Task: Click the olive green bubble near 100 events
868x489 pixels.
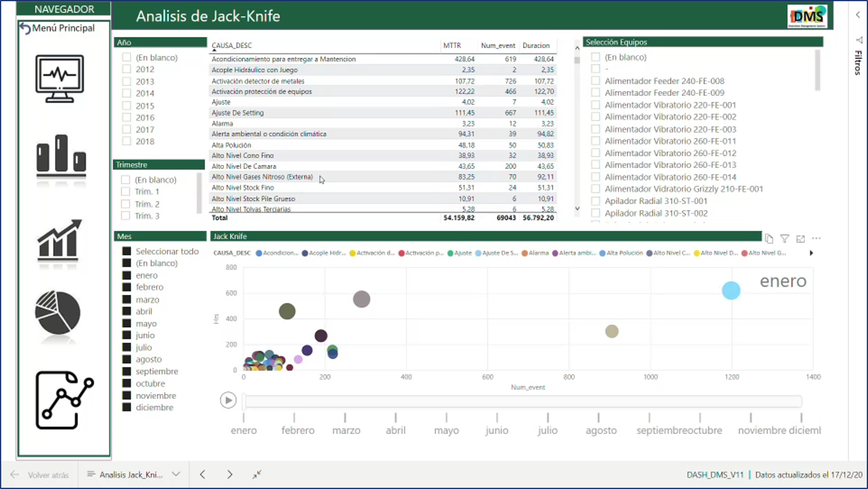Action: pos(287,311)
